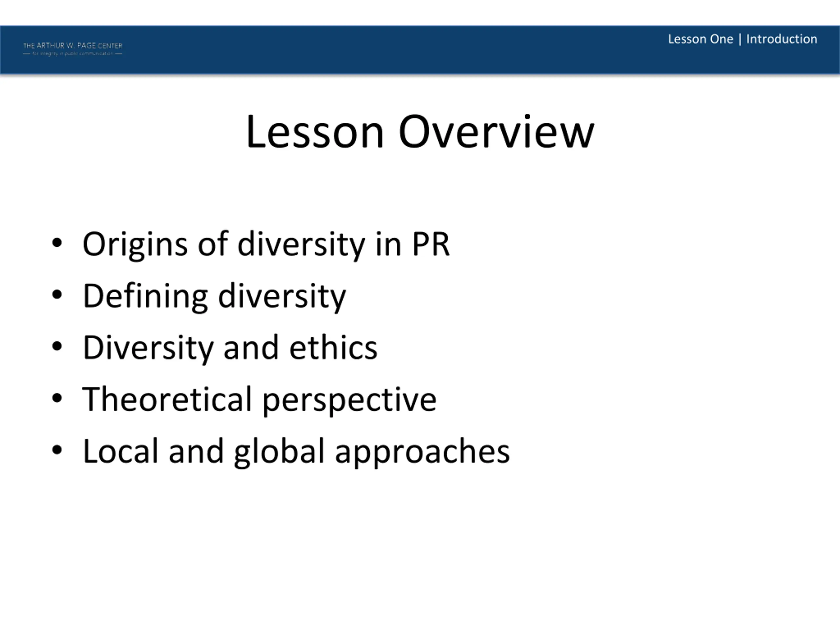
Task: Click the word 'Overview' in the title
Action: point(496,131)
